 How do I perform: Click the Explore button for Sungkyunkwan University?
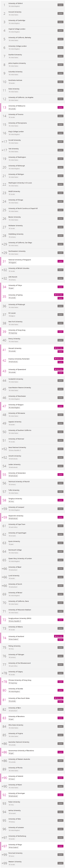60,620
